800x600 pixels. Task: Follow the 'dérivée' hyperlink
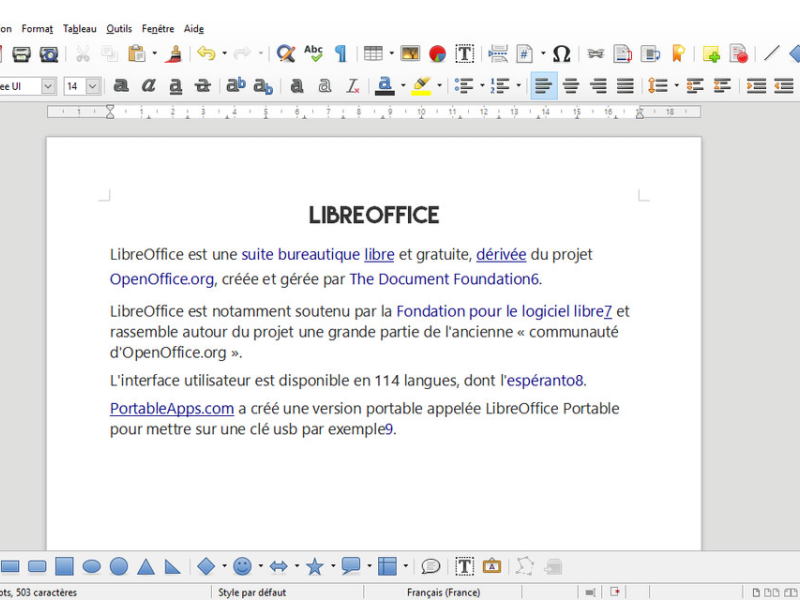click(501, 254)
